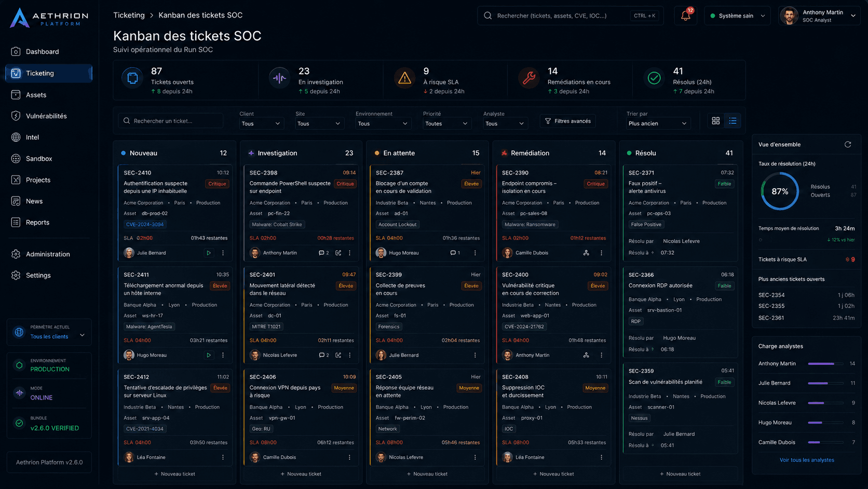Open Intel in sidebar
The image size is (868, 489).
pos(49,137)
